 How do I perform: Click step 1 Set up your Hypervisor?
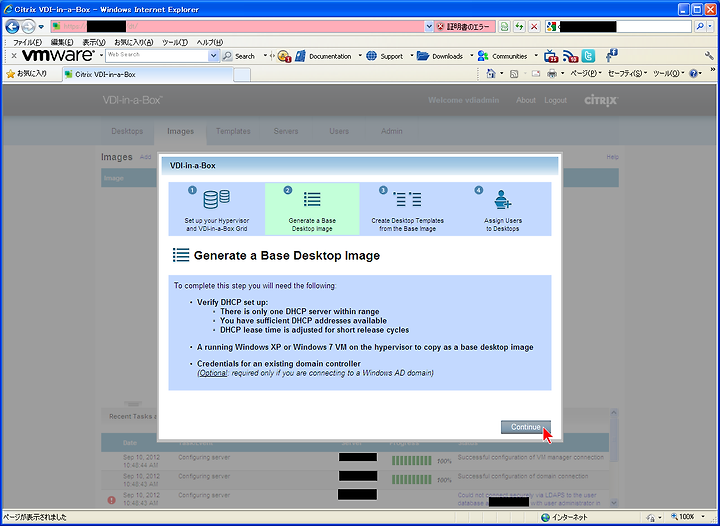[x=217, y=209]
